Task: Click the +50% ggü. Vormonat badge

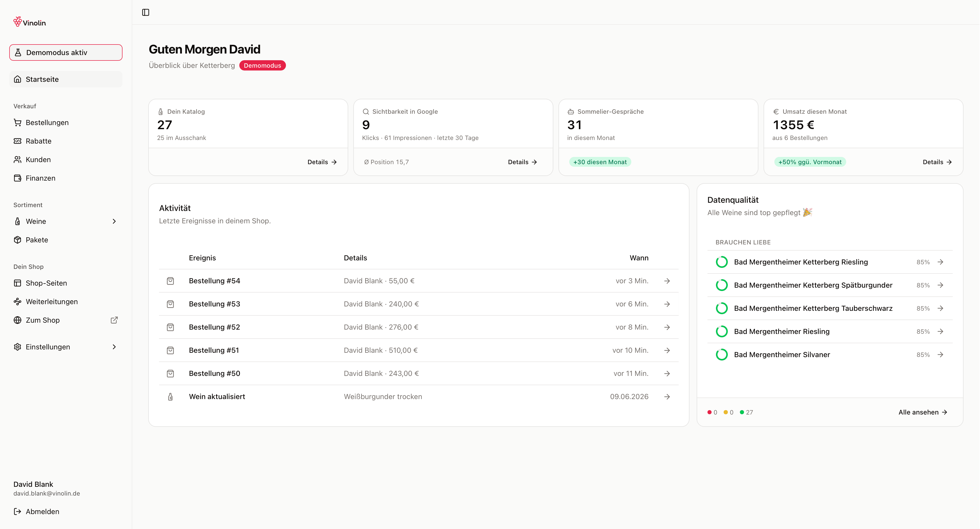Action: pyautogui.click(x=810, y=162)
